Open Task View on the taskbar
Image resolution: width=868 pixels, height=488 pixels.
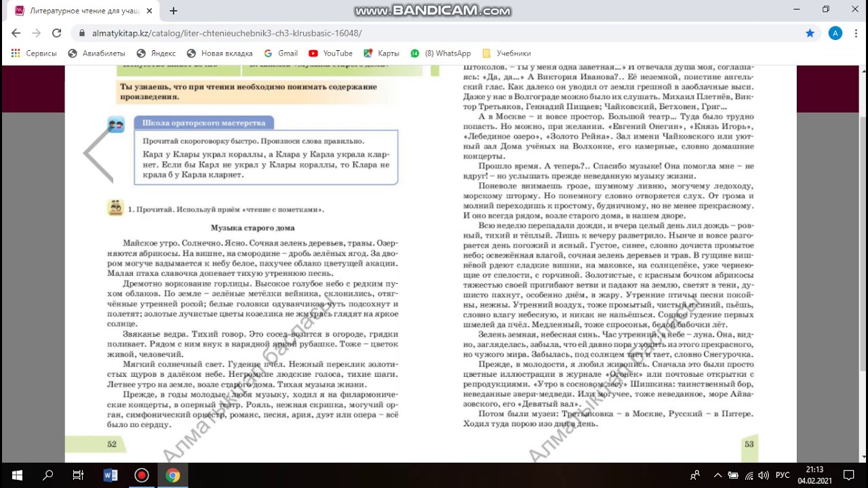78,475
